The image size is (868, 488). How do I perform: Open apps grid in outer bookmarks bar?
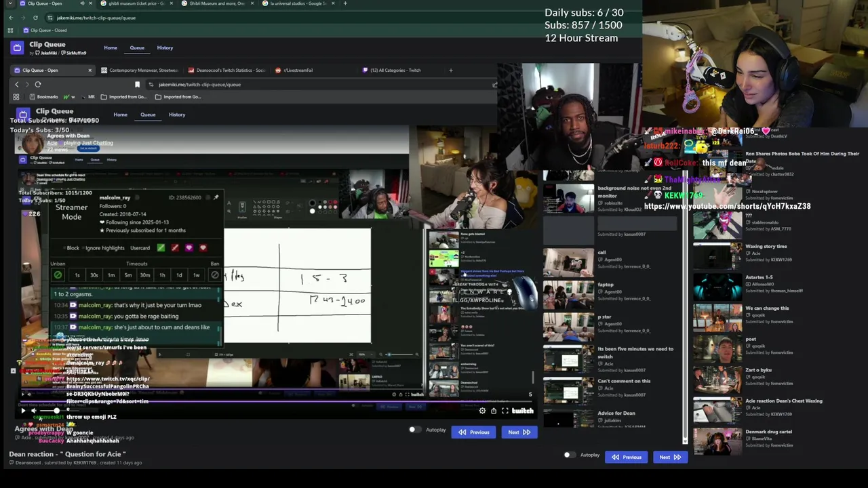11,30
